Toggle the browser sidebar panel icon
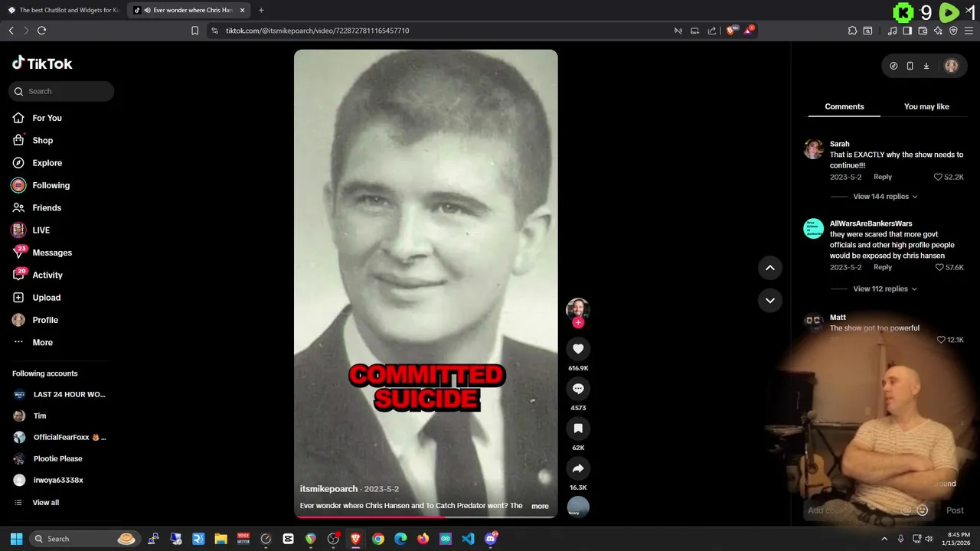This screenshot has height=551, width=980. coord(907,31)
